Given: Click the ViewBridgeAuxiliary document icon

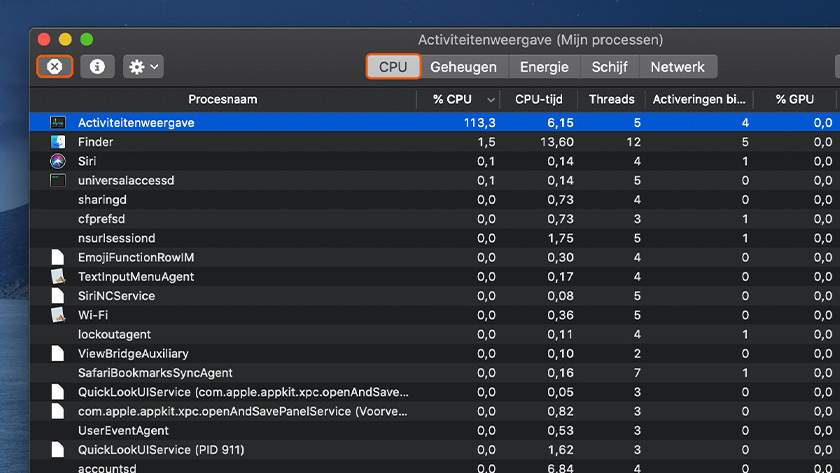Looking at the screenshot, I should coord(58,354).
